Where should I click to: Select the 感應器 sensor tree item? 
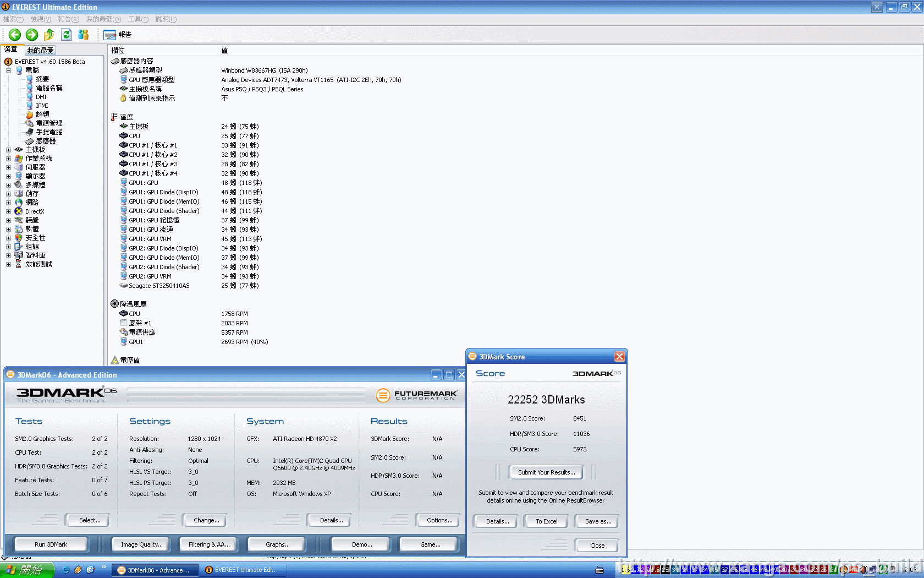[41, 141]
